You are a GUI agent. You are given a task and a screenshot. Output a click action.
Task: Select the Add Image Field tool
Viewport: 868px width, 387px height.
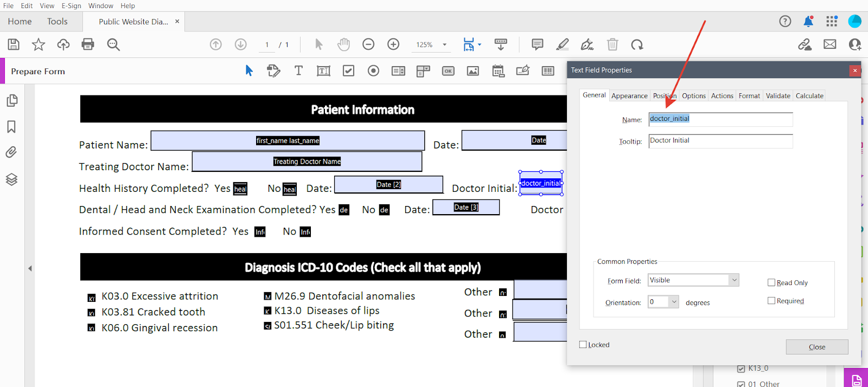pyautogui.click(x=473, y=71)
